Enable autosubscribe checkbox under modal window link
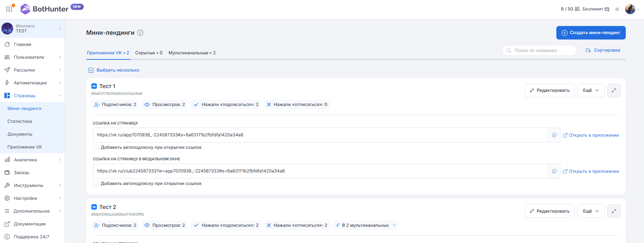Image resolution: width=644 pixels, height=243 pixels. pyautogui.click(x=96, y=184)
